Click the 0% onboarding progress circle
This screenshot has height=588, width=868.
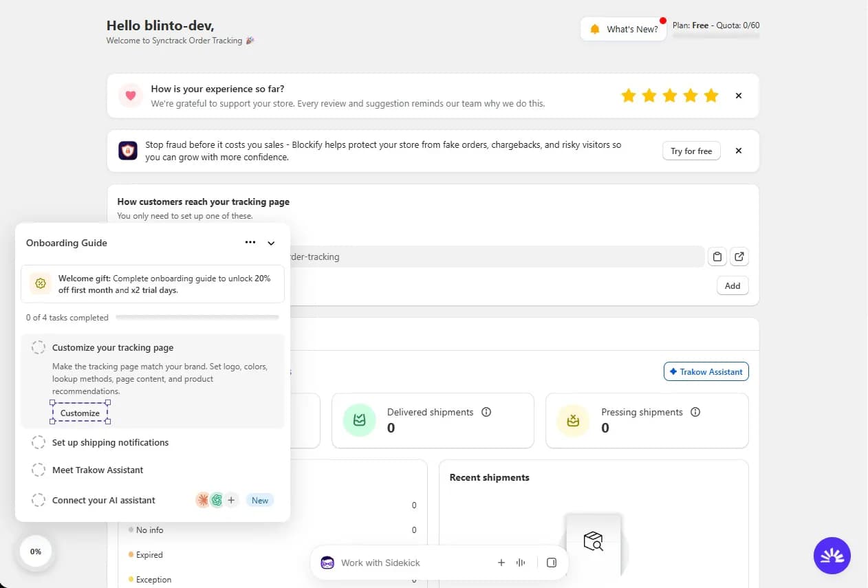tap(36, 552)
